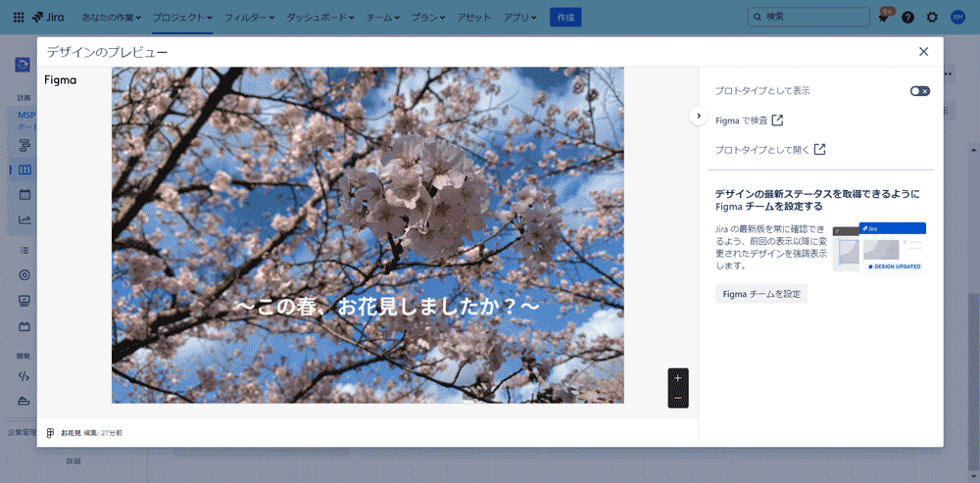Open プラン dropdown menu
Image resolution: width=980 pixels, height=483 pixels.
coord(428,18)
